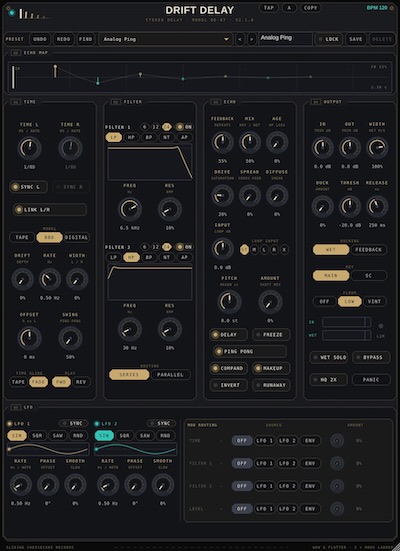The image size is (400, 551).
Task: Click the LFO 1 indicator dot
Action: (9, 424)
